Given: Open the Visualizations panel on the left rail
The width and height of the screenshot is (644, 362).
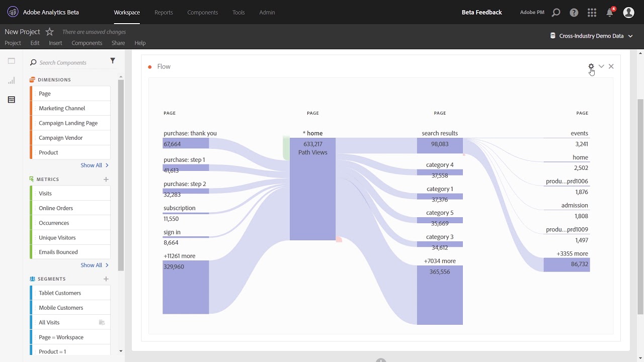Looking at the screenshot, I should [11, 80].
